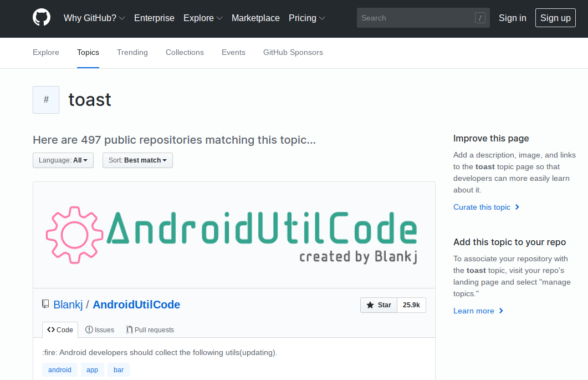
Task: Select the Topics tab
Action: [88, 53]
